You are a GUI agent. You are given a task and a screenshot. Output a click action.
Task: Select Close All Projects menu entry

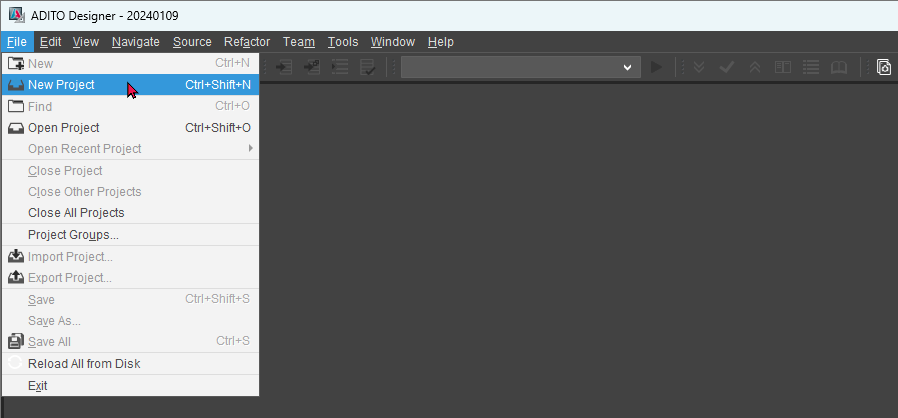(x=76, y=213)
